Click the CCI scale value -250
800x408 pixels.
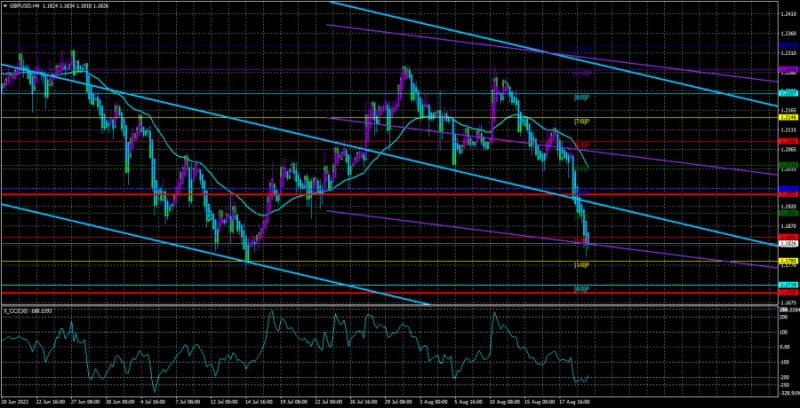[x=784, y=385]
